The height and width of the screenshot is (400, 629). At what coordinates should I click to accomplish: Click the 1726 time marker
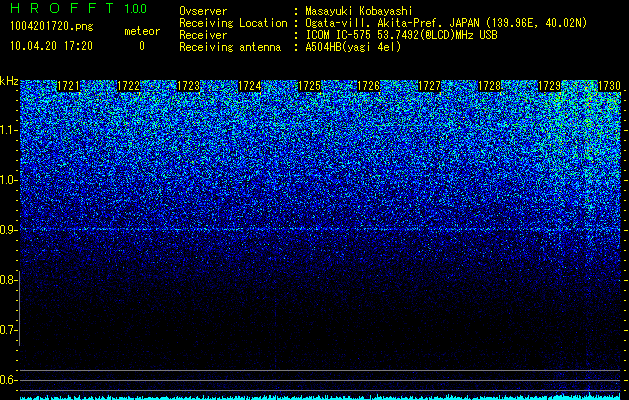(x=368, y=86)
